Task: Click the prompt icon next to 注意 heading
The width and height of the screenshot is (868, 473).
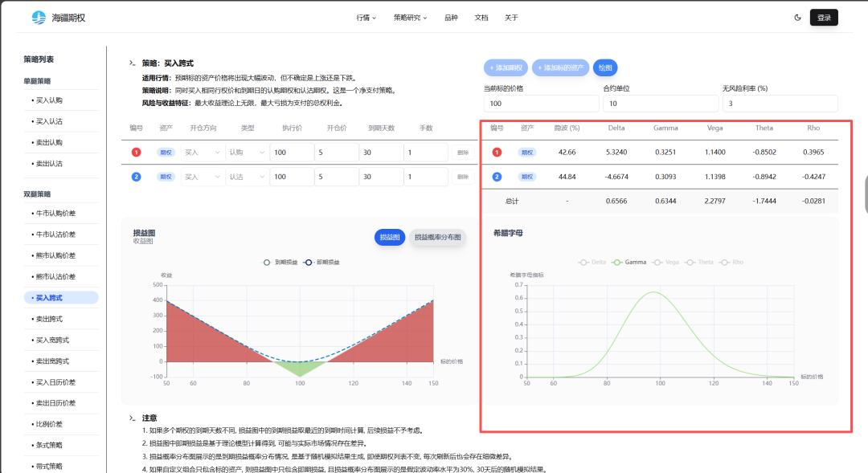Action: (132, 418)
